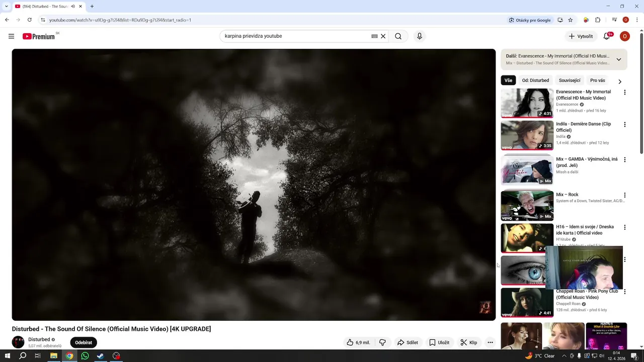Clear the search box with the X
Viewport: 644px width, 362px height.
pyautogui.click(x=383, y=36)
